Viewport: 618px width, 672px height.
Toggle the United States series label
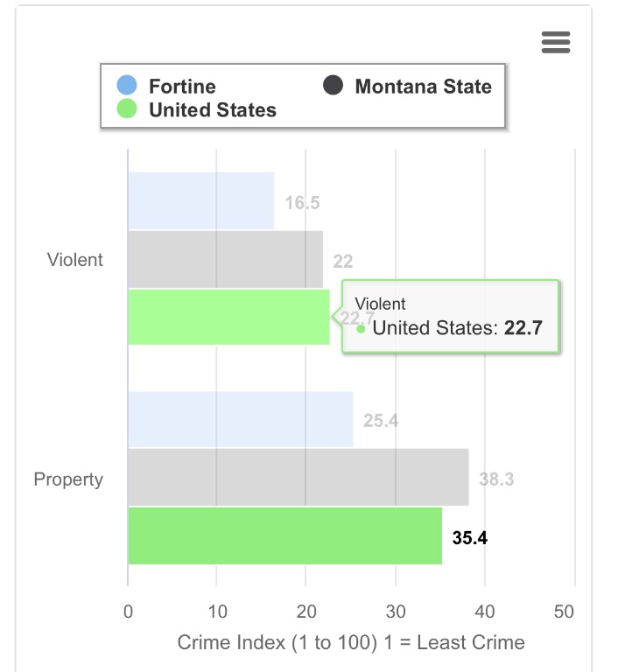(x=212, y=109)
